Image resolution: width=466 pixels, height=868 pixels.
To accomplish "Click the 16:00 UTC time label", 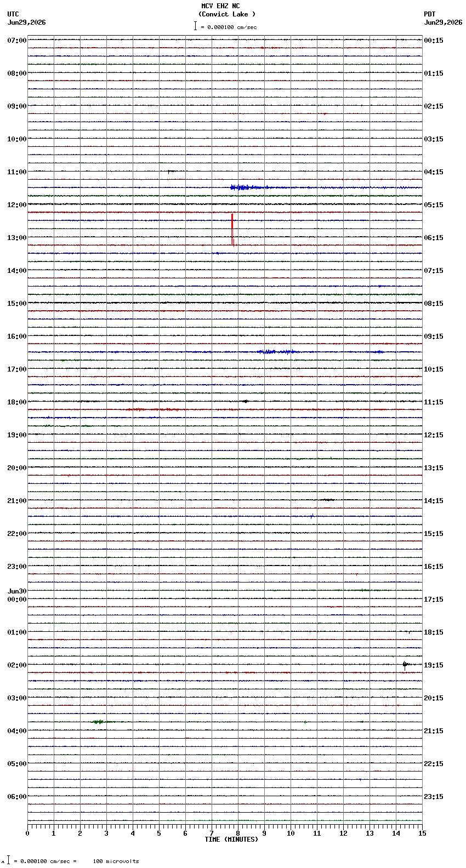I will tap(17, 336).
